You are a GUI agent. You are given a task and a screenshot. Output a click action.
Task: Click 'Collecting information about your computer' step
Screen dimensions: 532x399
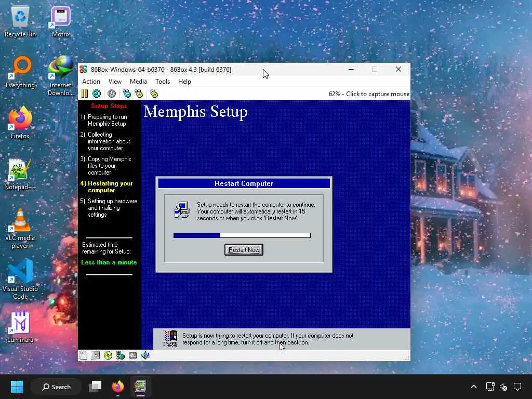pos(105,141)
